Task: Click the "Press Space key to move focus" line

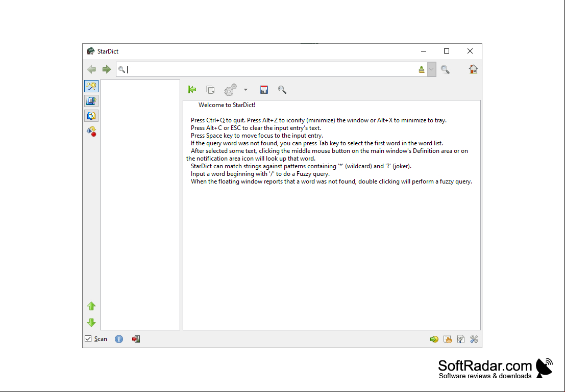Action: (x=257, y=136)
